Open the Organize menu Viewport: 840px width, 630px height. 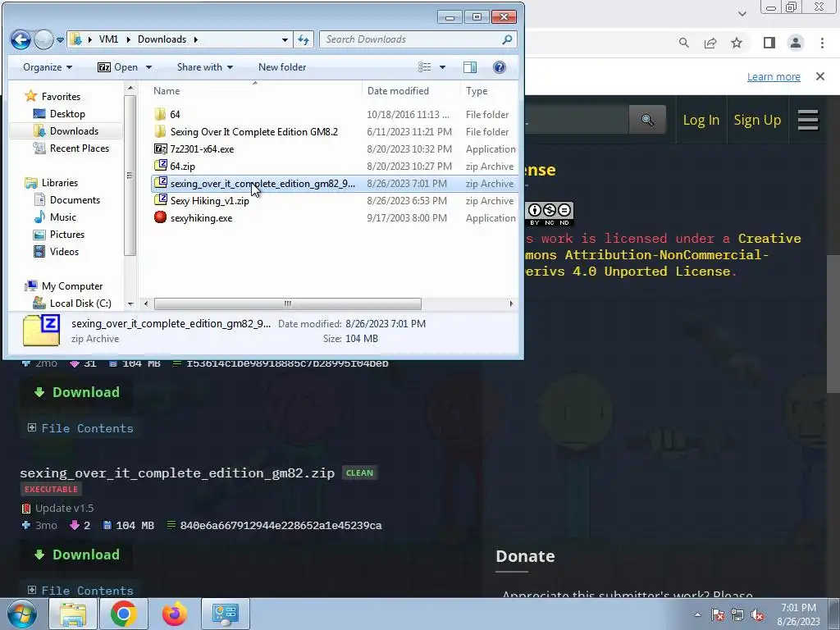point(47,67)
